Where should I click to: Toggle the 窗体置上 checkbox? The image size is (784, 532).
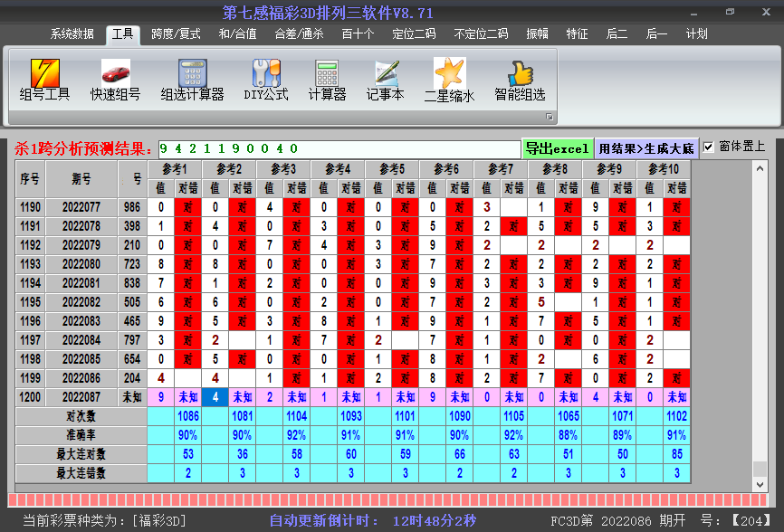[708, 147]
